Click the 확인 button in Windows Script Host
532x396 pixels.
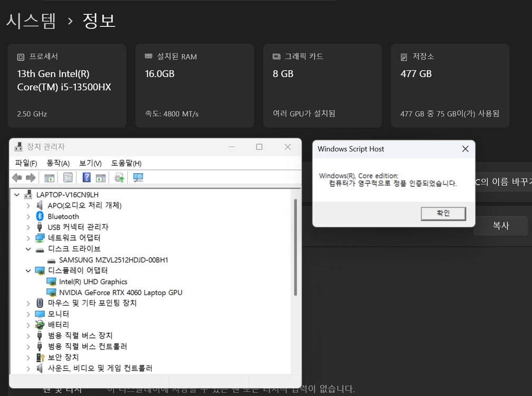pos(443,213)
